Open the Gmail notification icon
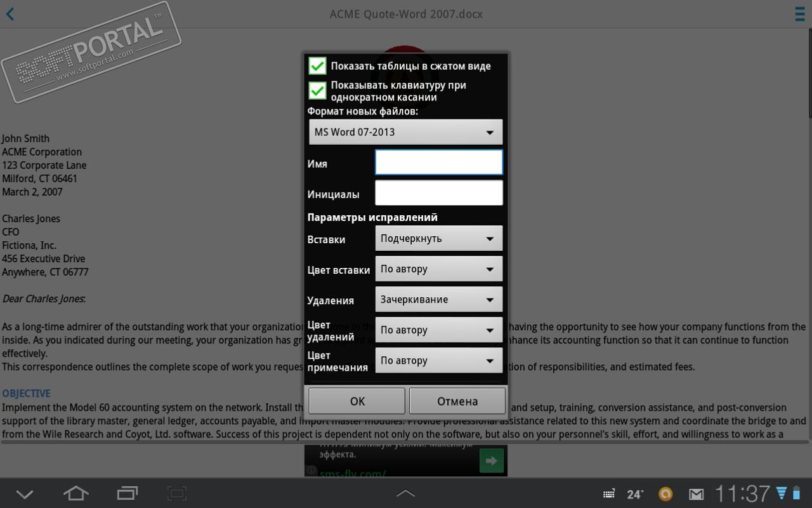 click(696, 493)
